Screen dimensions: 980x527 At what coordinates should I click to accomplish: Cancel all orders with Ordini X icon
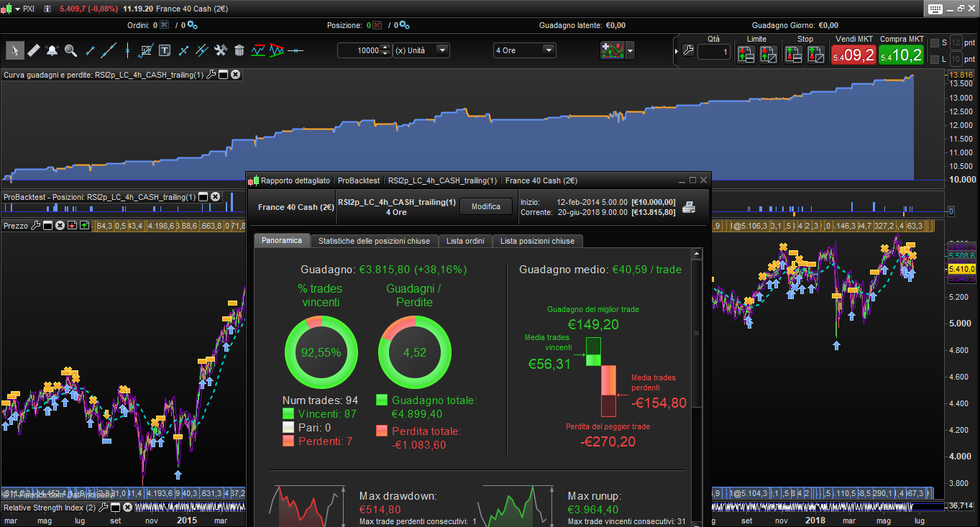tap(164, 25)
